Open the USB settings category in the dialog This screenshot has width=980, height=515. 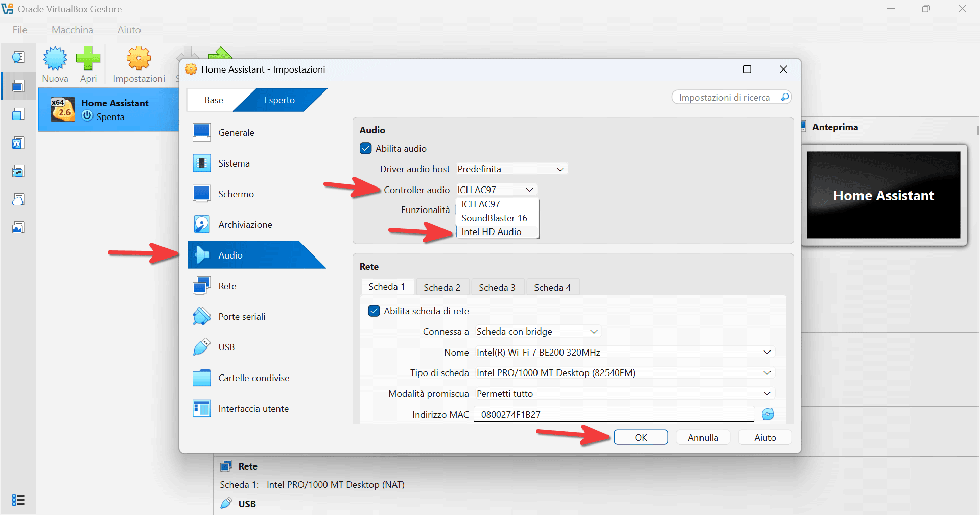click(x=256, y=347)
